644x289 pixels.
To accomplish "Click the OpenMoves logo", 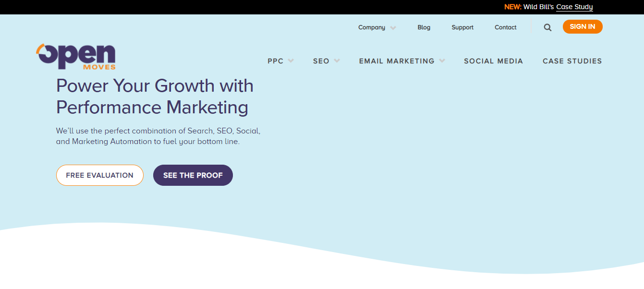I will [76, 57].
